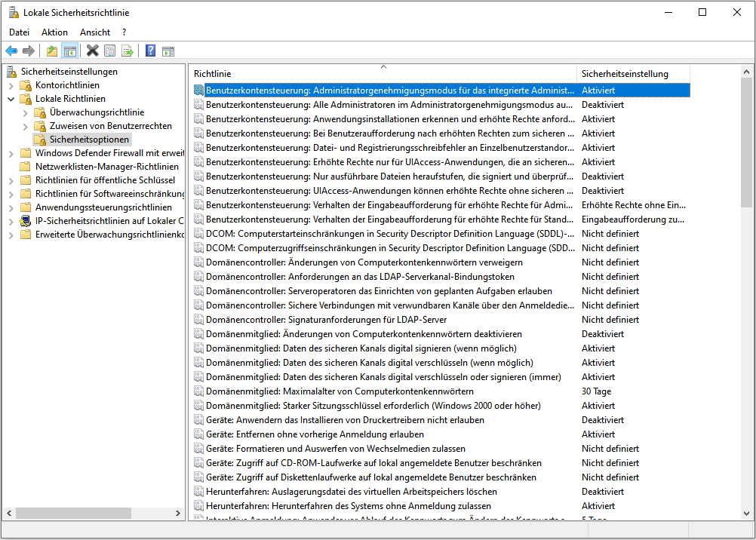756x540 pixels.
Task: Click the Export List toolbar icon
Action: pos(128,51)
